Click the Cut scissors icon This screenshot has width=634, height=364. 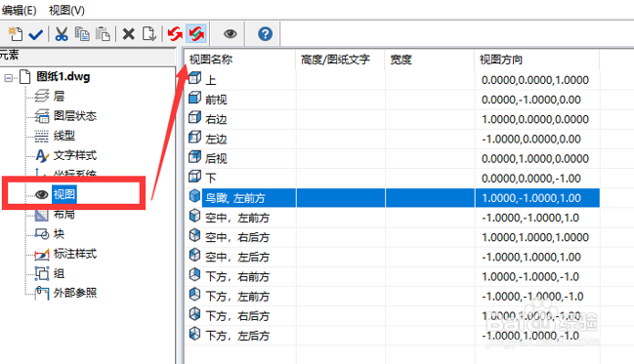62,34
